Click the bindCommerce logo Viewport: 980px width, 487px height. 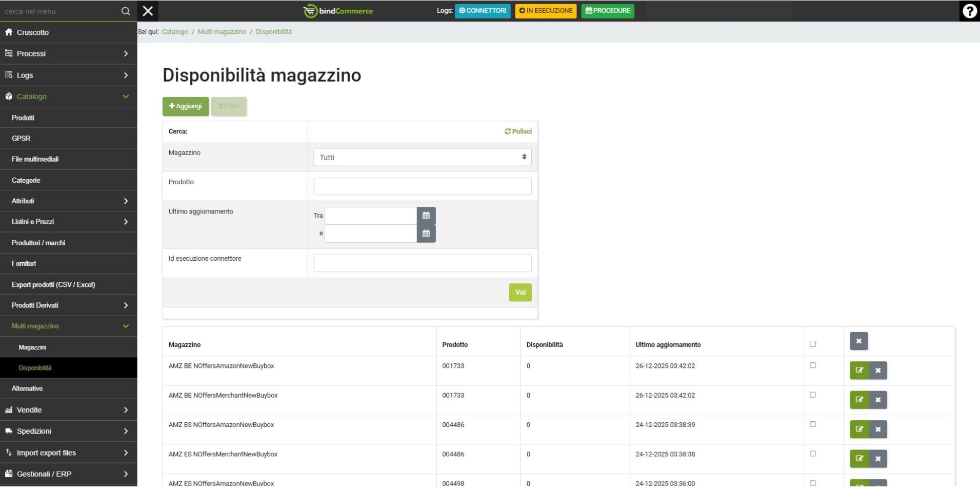pos(338,11)
